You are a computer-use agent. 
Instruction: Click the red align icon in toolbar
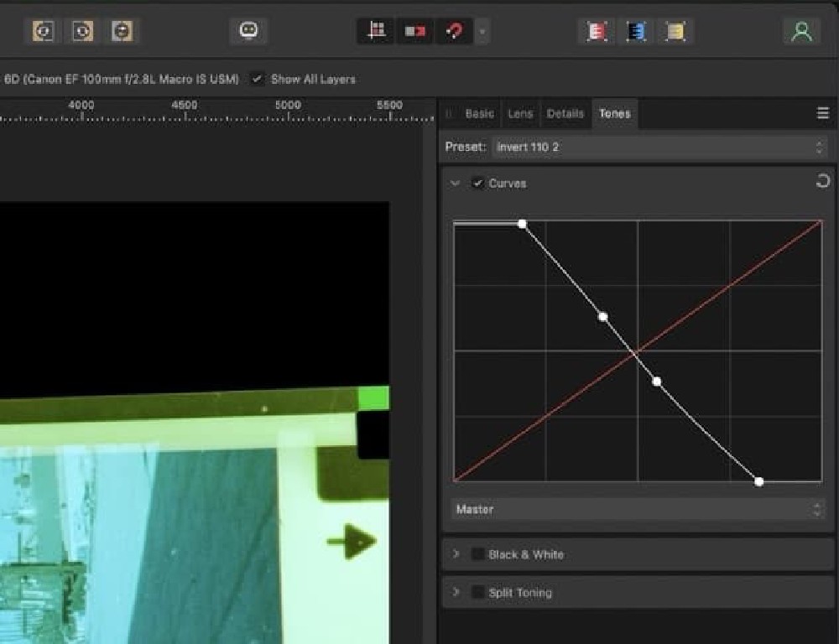pos(597,31)
